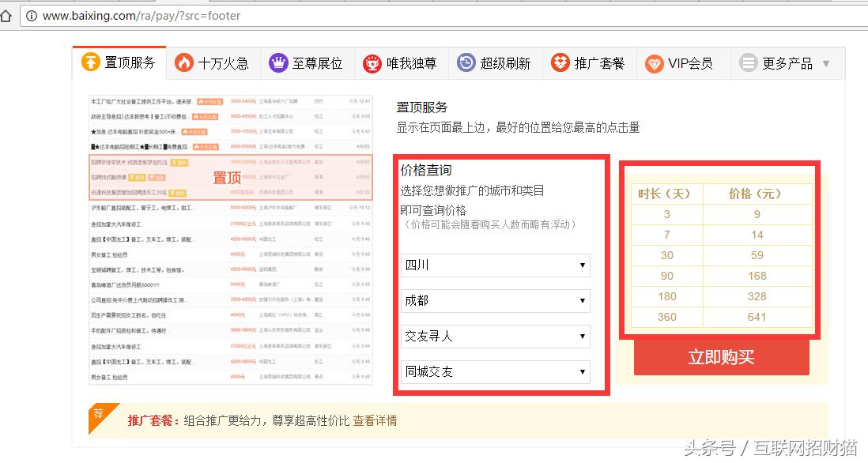This screenshot has width=868, height=463.
Task: Open the 同城交友 subcategory dropdown
Action: [x=496, y=371]
